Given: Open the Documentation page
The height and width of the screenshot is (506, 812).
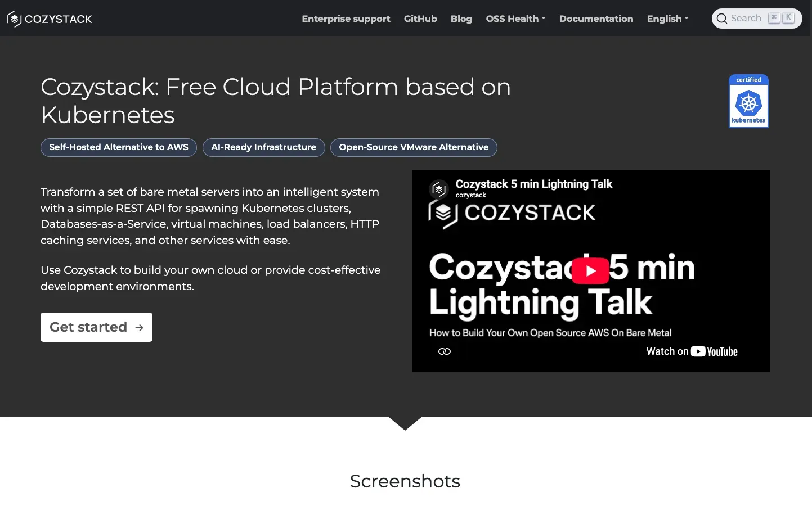Looking at the screenshot, I should [x=596, y=19].
